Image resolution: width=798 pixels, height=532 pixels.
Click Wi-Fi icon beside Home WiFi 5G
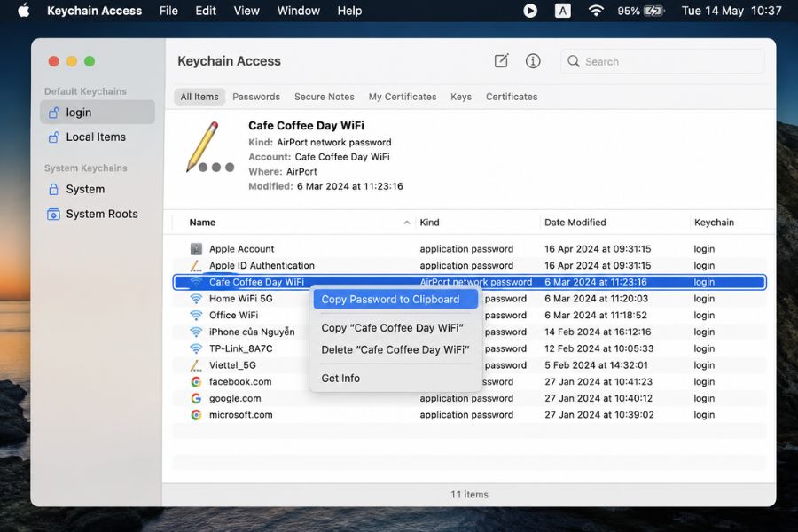(196, 298)
